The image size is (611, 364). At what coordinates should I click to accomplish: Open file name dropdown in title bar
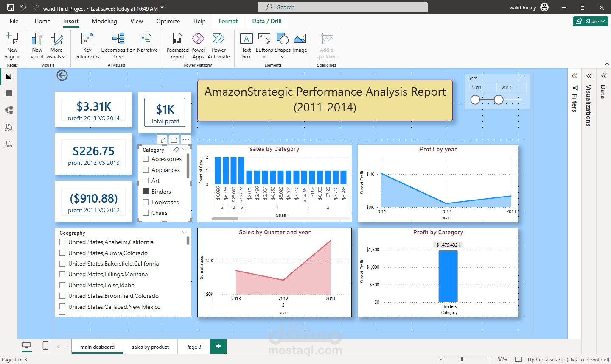click(x=163, y=8)
